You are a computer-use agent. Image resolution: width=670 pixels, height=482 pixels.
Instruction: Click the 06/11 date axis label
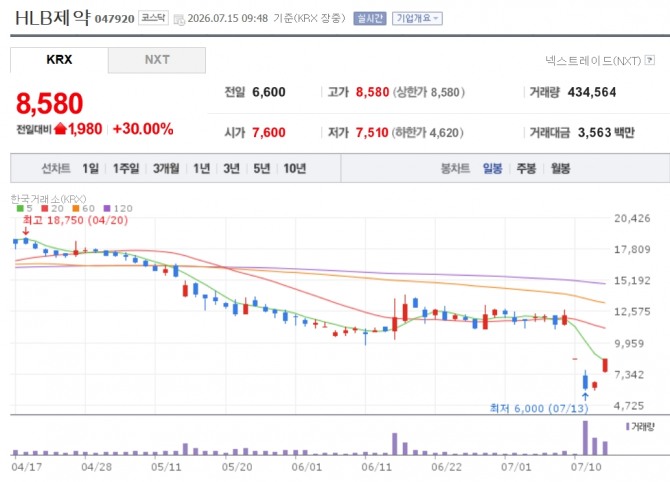tap(376, 467)
